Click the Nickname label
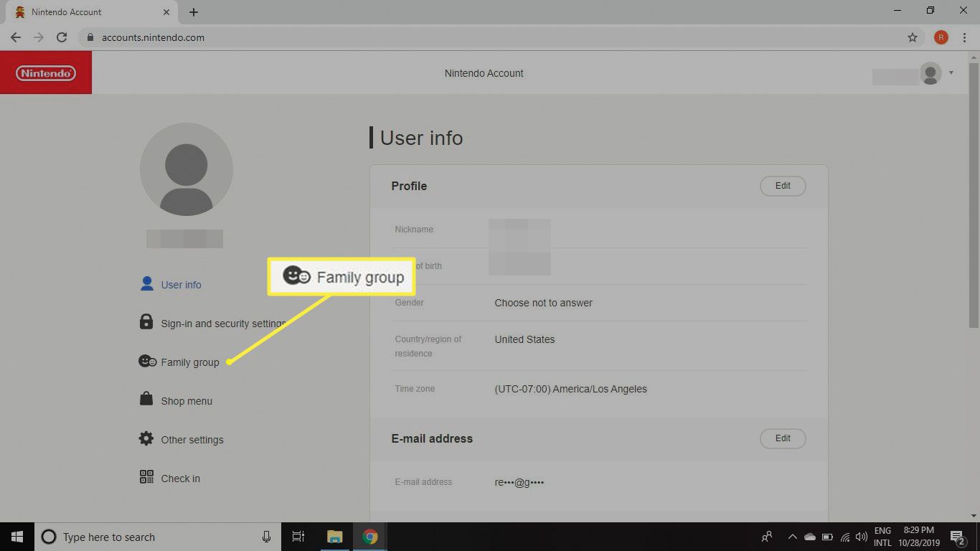This screenshot has height=551, width=980. pyautogui.click(x=414, y=230)
